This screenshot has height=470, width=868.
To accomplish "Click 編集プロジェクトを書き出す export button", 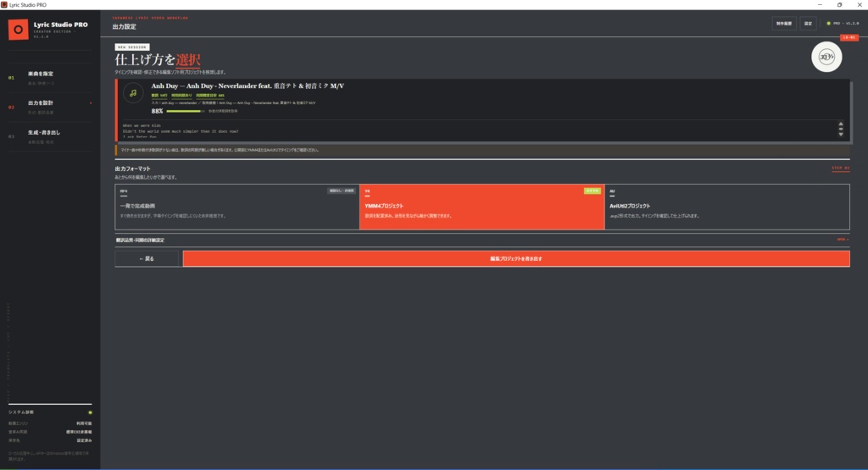I will coord(516,259).
